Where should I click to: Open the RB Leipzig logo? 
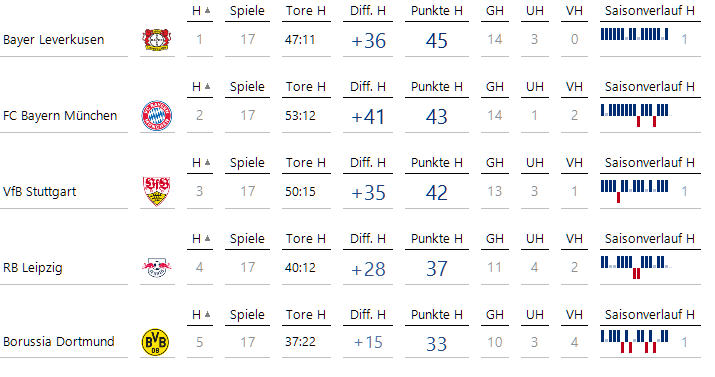(156, 268)
